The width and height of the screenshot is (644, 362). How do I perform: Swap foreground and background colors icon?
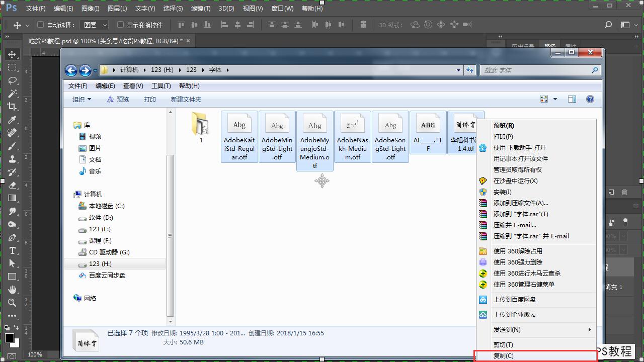point(17,327)
